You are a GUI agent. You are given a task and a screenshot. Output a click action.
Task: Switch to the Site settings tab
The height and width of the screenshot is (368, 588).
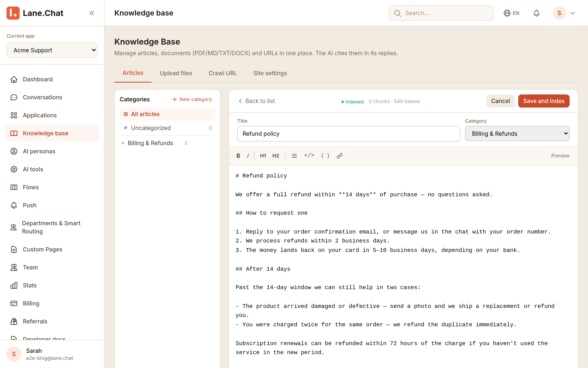(x=270, y=73)
